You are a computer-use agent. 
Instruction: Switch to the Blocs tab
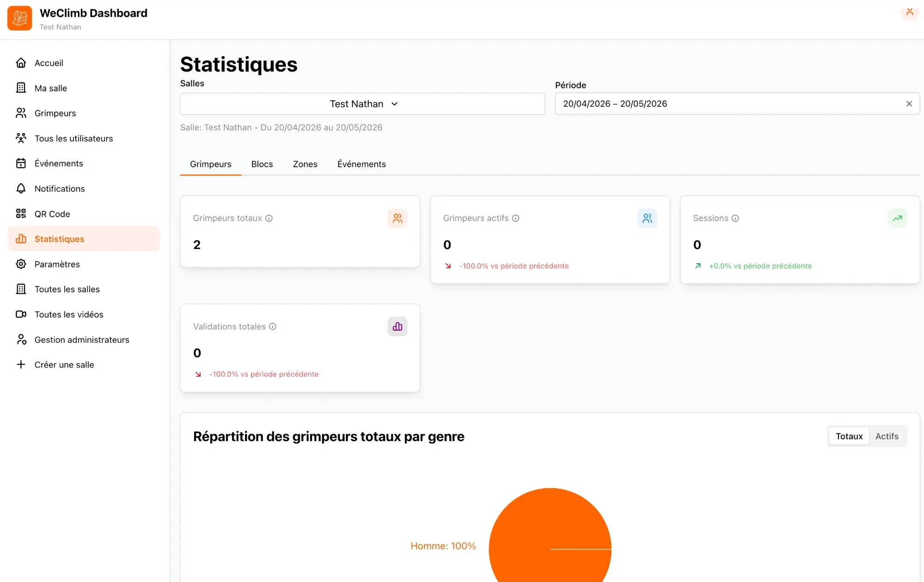click(x=262, y=164)
